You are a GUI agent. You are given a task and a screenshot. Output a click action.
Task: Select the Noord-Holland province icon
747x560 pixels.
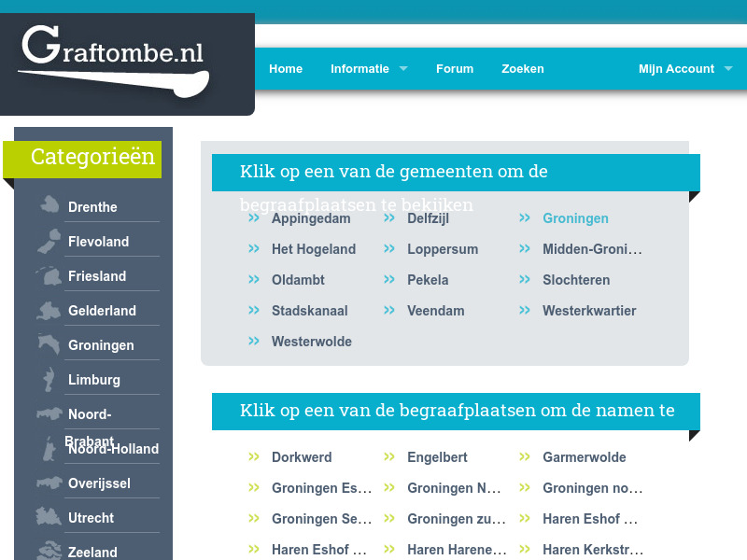(49, 446)
